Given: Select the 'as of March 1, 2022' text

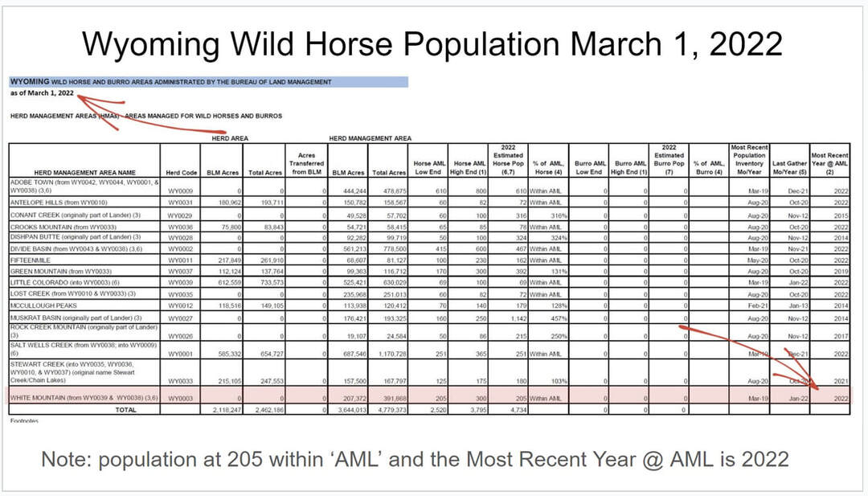Looking at the screenshot, I should pos(43,93).
